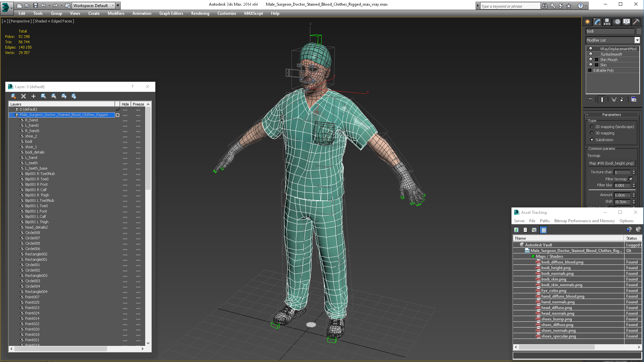
Task: Click Add Selected Objects plus icon in Layer dialog
Action: [x=34, y=96]
